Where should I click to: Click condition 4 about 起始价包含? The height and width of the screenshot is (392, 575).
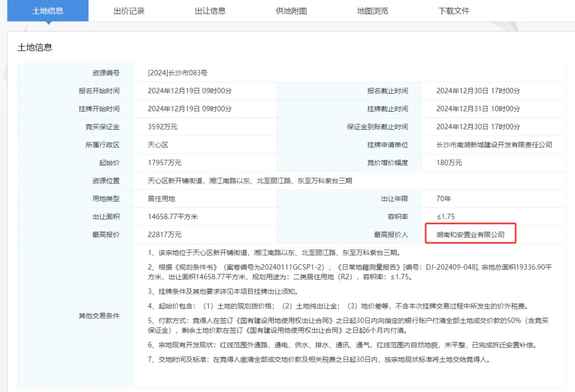[x=338, y=306]
